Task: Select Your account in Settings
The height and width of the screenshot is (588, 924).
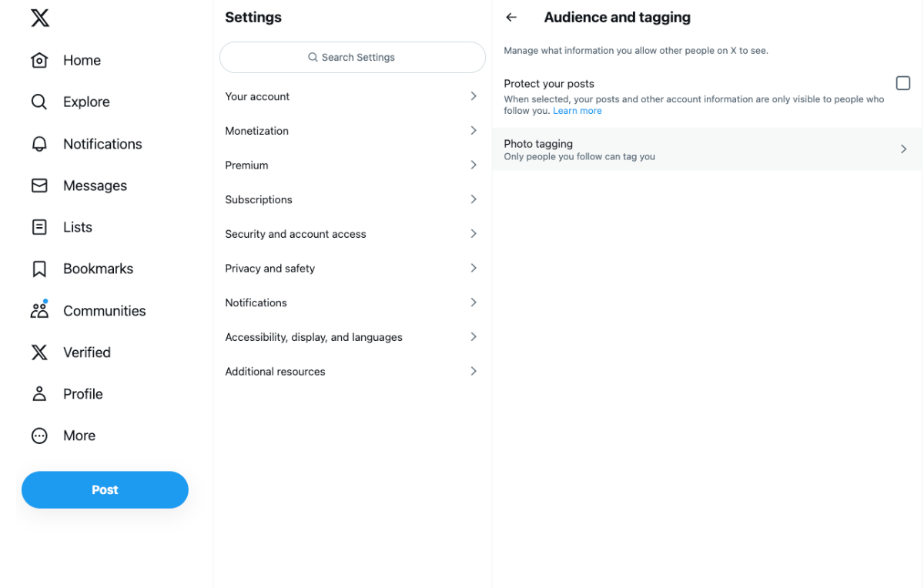Action: click(x=351, y=95)
